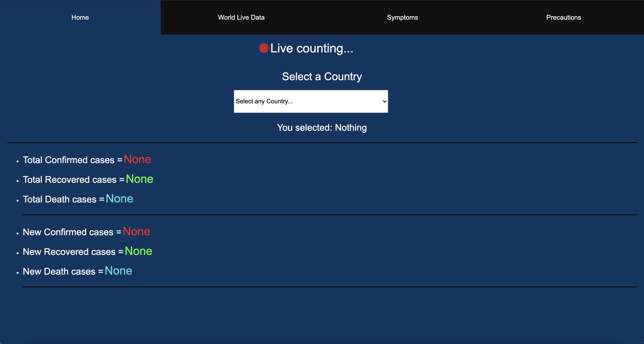
Task: Click the New Recovered cases label
Action: 69,252
